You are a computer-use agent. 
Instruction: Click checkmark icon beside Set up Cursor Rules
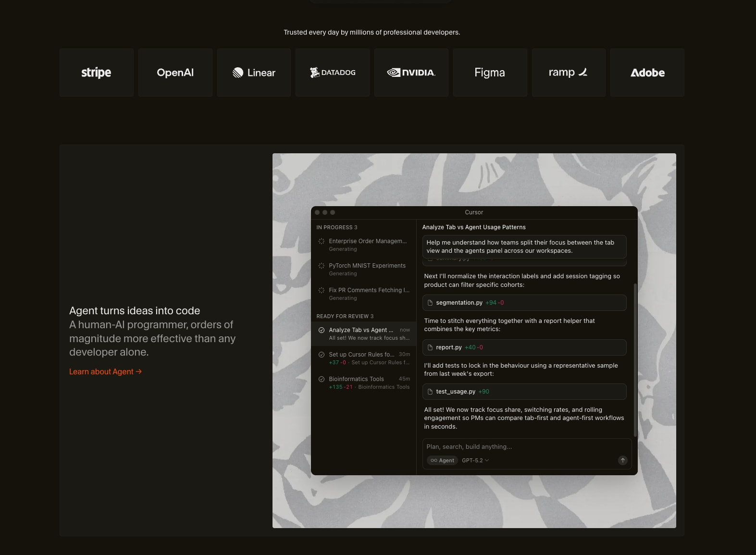tap(322, 355)
